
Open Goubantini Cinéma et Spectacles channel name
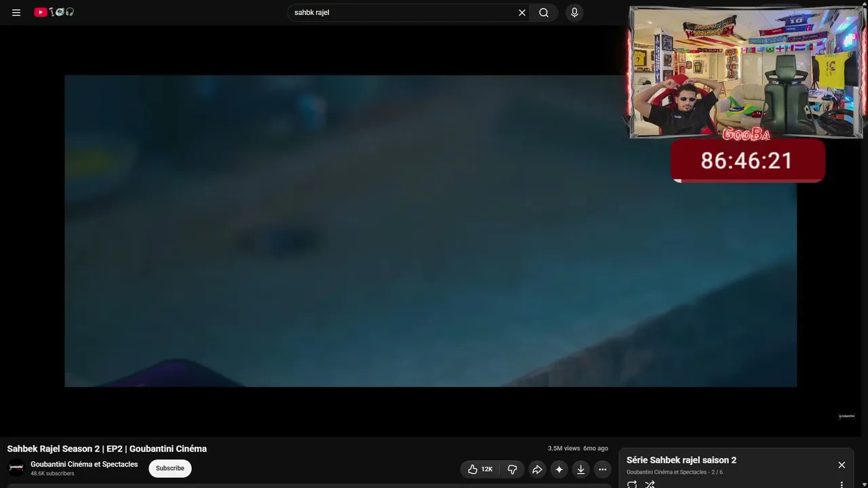coord(84,464)
